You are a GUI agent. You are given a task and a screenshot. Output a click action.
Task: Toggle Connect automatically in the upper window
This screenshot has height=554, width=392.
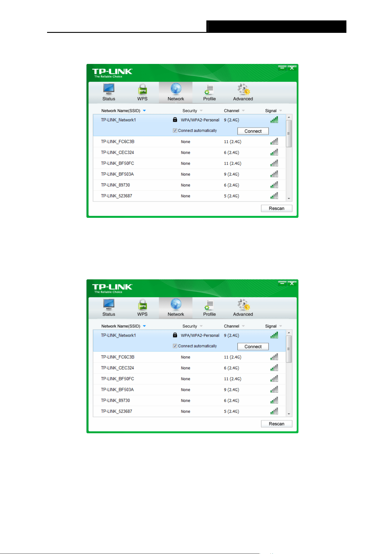coord(175,131)
